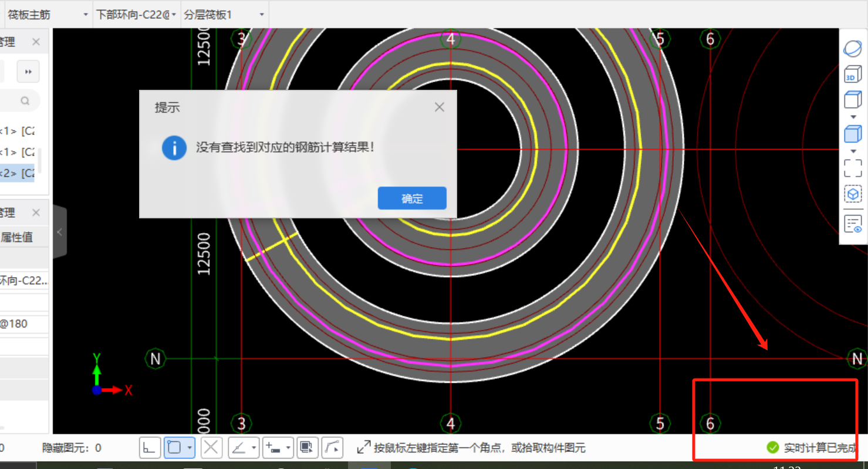The image size is (868, 469).
Task: Click the left N axis bubble
Action: [155, 359]
